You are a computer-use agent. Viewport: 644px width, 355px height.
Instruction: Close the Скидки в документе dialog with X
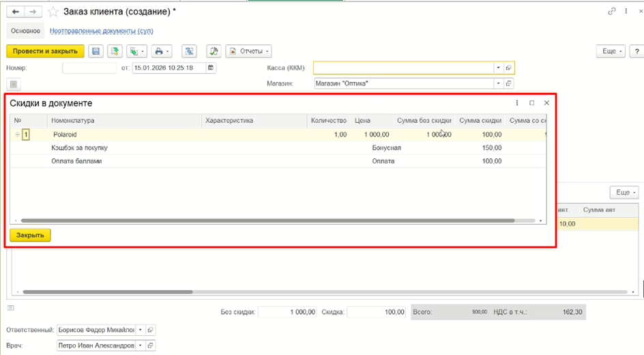[546, 102]
